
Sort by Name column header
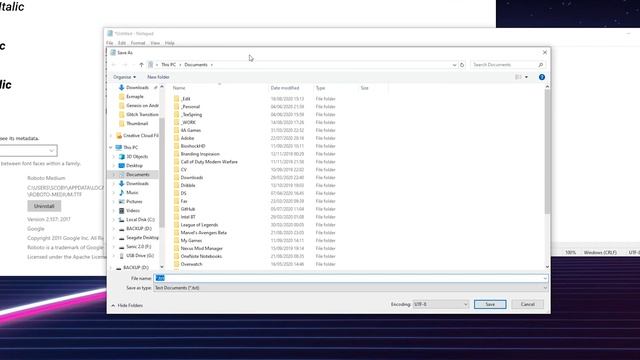coord(179,88)
